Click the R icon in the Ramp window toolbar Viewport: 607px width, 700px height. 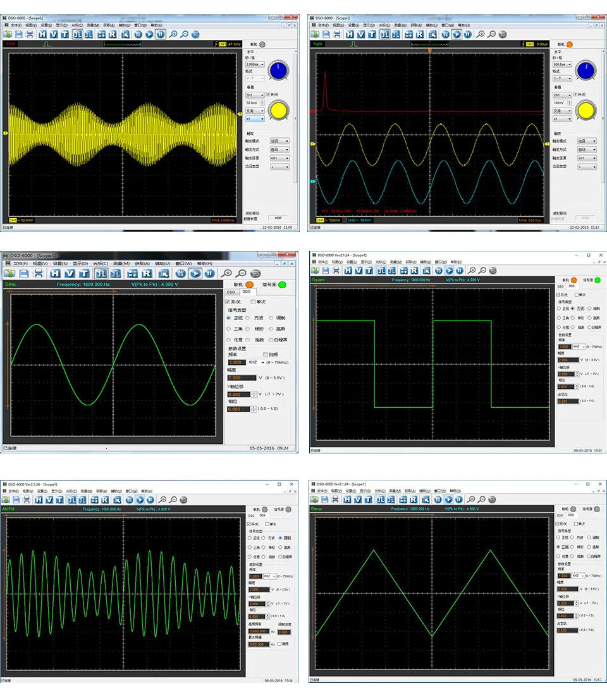click(414, 500)
